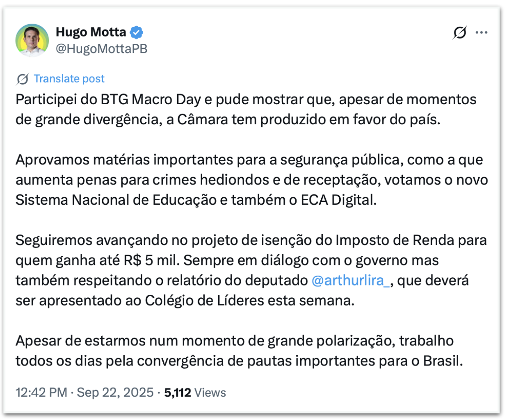507x420 pixels.
Task: Click the text BTG Macro Day
Action: click(151, 100)
